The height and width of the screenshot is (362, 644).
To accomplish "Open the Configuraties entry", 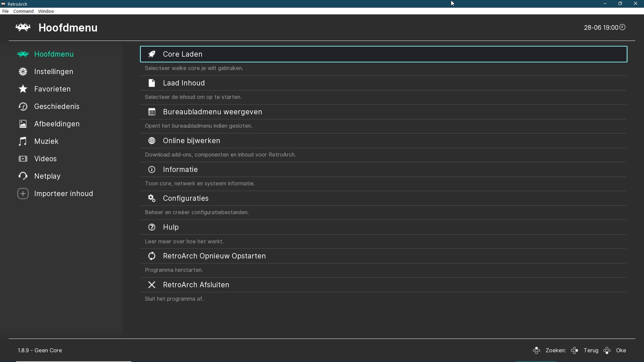I will [383, 198].
